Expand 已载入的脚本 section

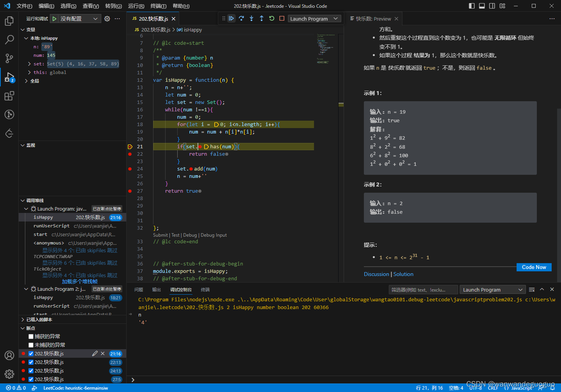point(23,320)
